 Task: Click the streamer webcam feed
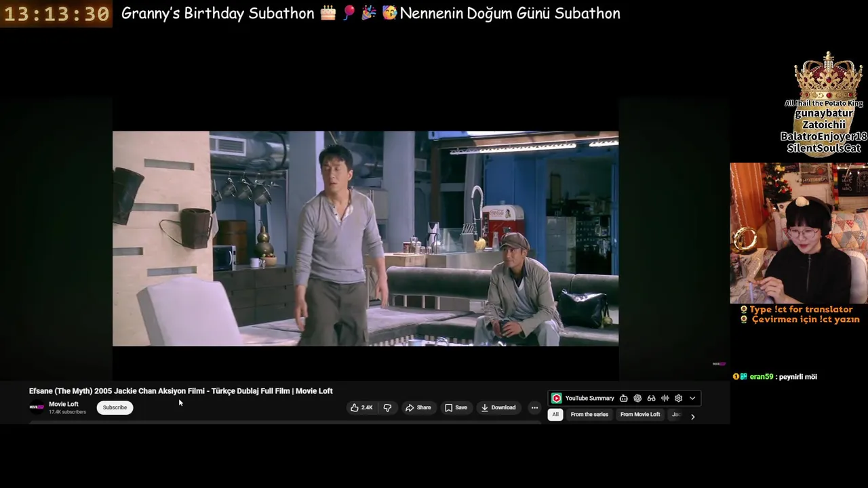(x=799, y=233)
